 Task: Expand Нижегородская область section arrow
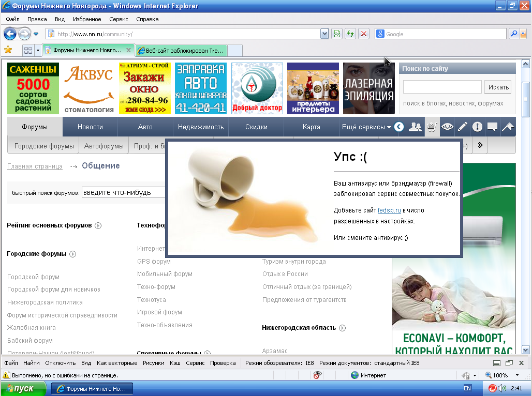click(x=343, y=328)
